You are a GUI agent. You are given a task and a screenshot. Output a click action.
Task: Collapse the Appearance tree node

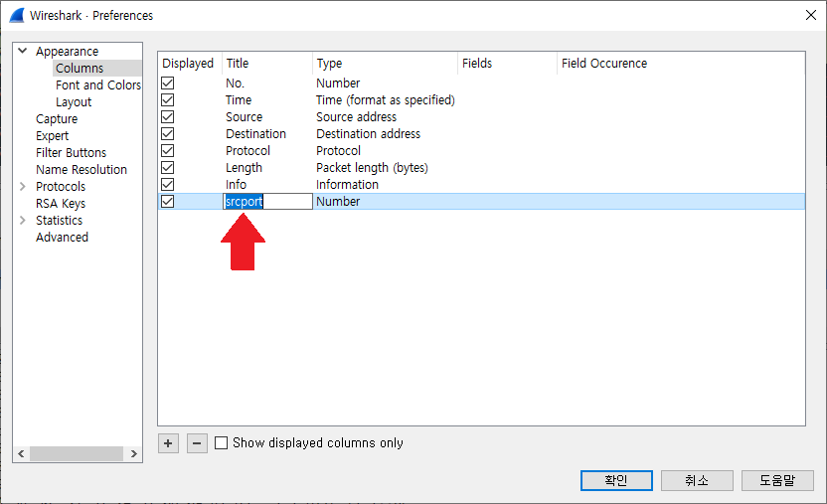23,51
